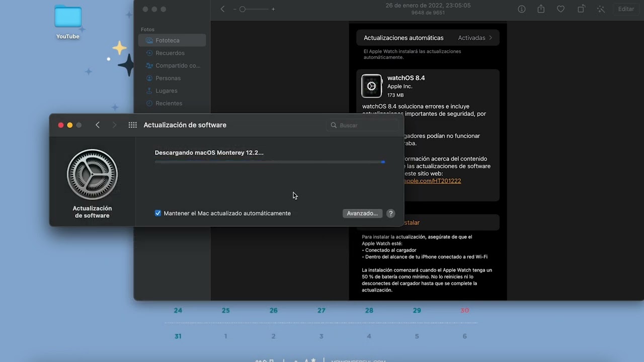Select Personas in Photos sidebar
The height and width of the screenshot is (362, 644).
click(172, 78)
